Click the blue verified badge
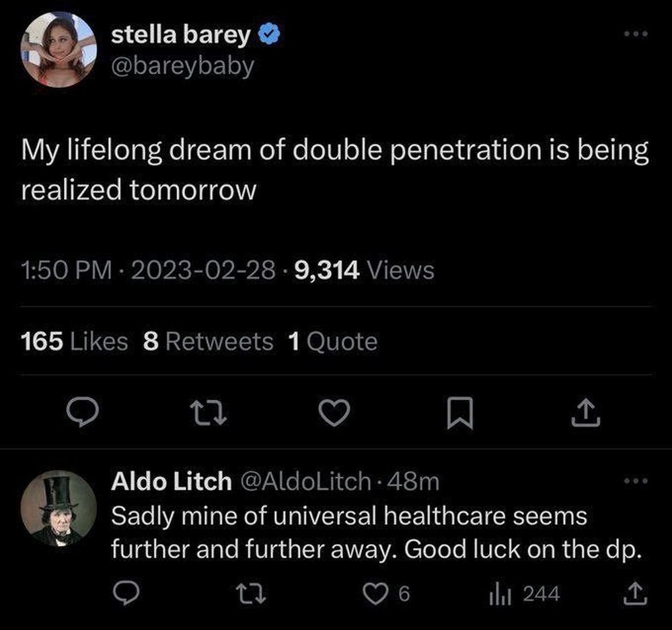 coord(268,34)
